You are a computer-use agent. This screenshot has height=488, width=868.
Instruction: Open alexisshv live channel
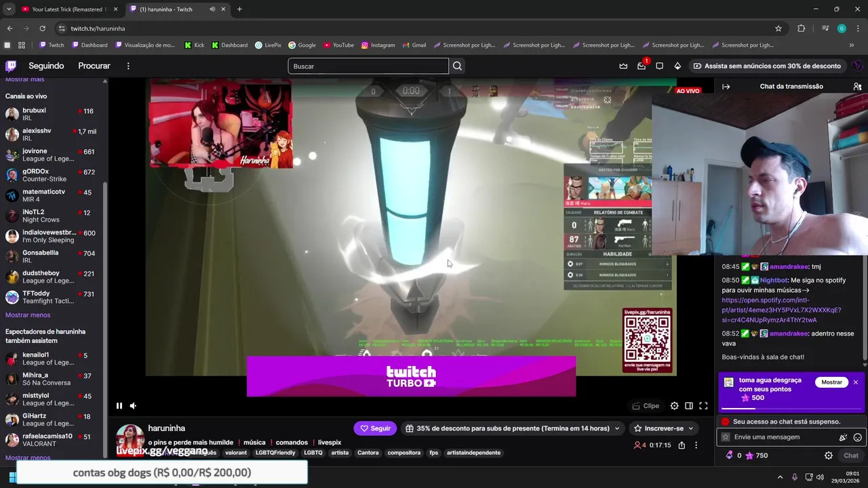pos(51,134)
